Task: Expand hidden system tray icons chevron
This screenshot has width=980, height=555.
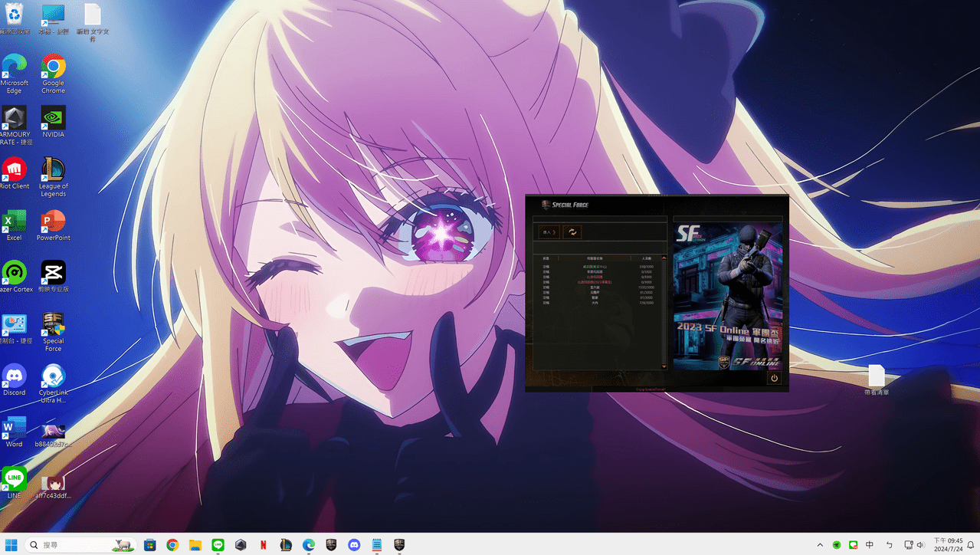Action: click(820, 545)
